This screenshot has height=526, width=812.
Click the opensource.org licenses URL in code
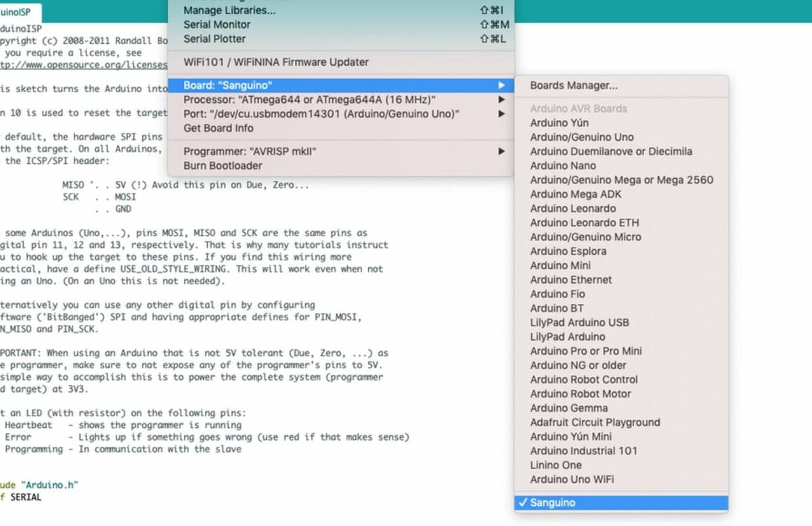[83, 64]
